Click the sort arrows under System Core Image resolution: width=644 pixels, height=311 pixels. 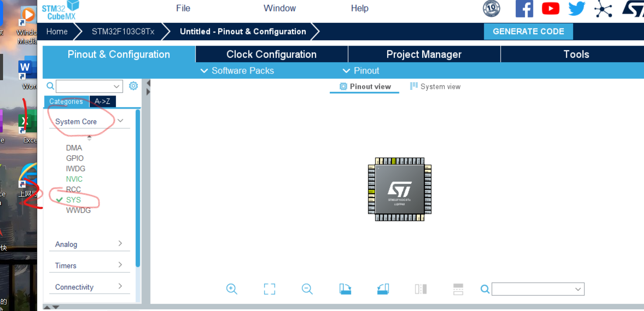(x=89, y=138)
